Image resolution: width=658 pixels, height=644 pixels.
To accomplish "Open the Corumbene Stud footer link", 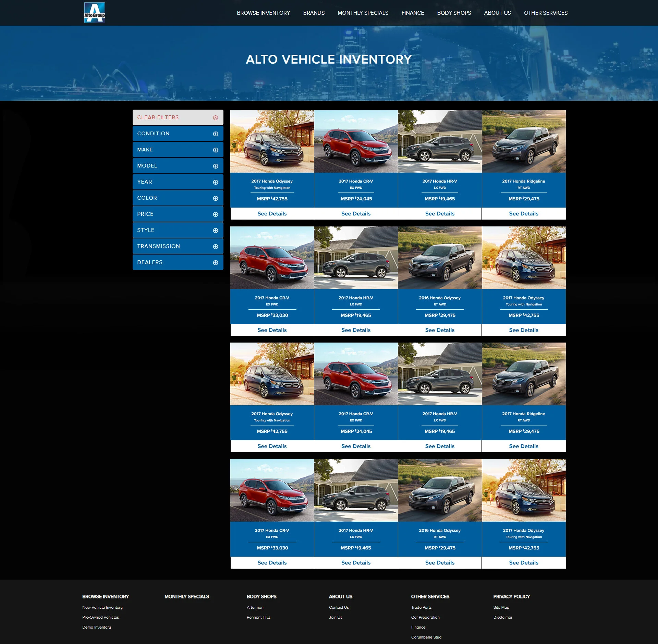I will click(x=426, y=637).
